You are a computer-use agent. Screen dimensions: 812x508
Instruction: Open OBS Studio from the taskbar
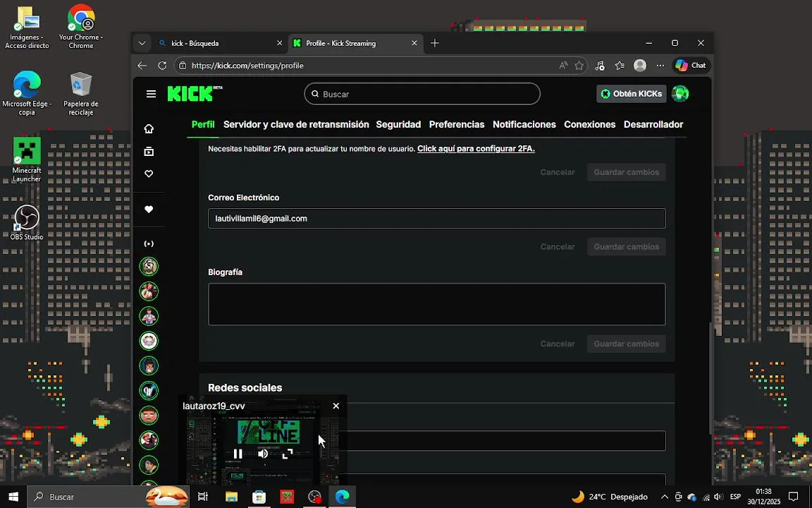coord(314,497)
